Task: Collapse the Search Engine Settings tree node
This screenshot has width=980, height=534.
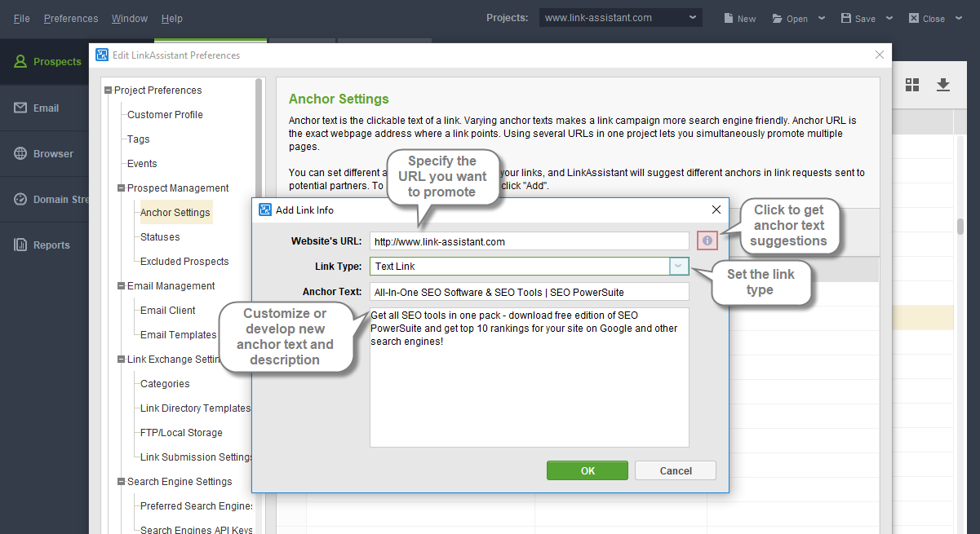Action: 122,482
